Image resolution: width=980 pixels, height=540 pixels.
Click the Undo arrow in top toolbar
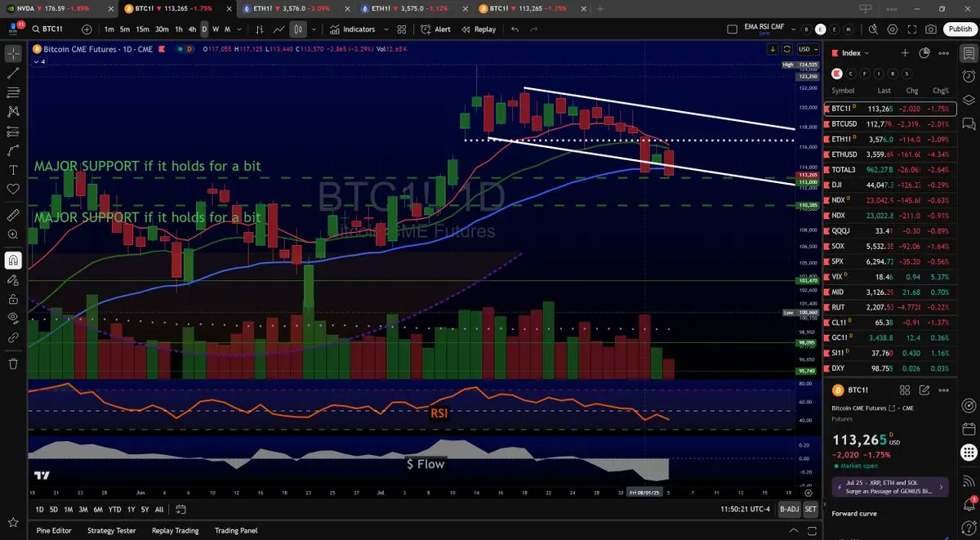[x=514, y=29]
